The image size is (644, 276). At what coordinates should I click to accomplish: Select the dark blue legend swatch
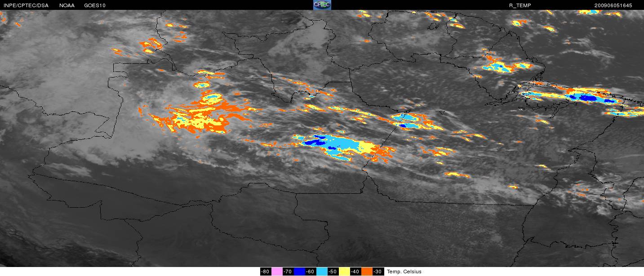pos(299,272)
